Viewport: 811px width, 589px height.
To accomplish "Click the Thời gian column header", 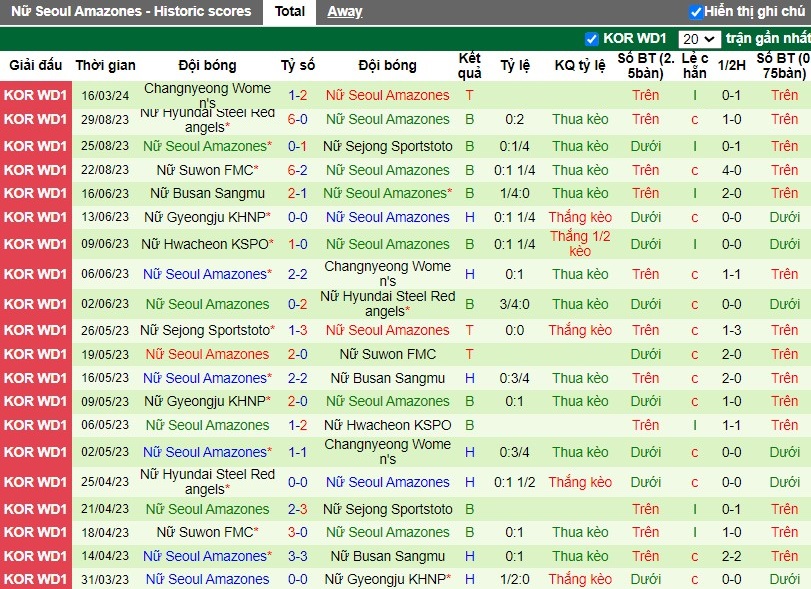I will pos(105,65).
